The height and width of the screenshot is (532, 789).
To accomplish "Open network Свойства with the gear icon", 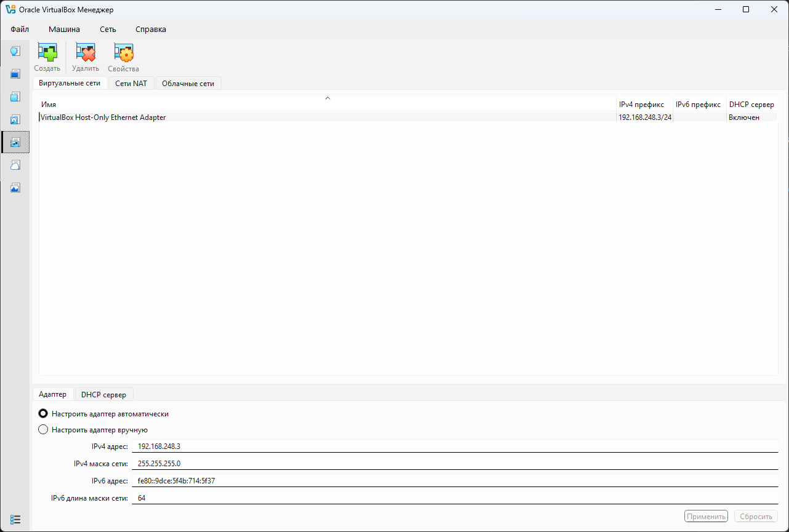I will [123, 54].
